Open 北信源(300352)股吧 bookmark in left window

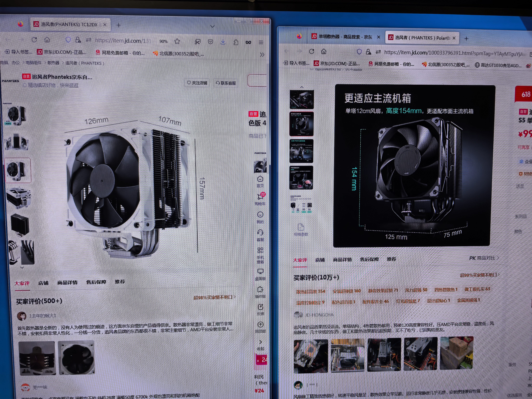click(x=178, y=54)
